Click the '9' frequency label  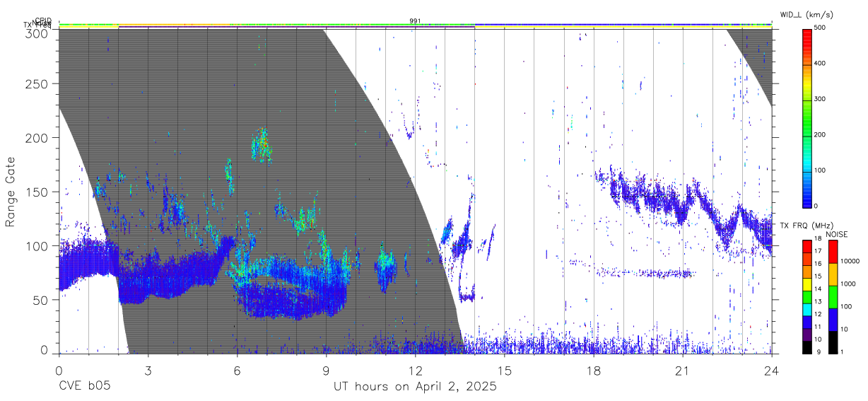pyautogui.click(x=819, y=351)
